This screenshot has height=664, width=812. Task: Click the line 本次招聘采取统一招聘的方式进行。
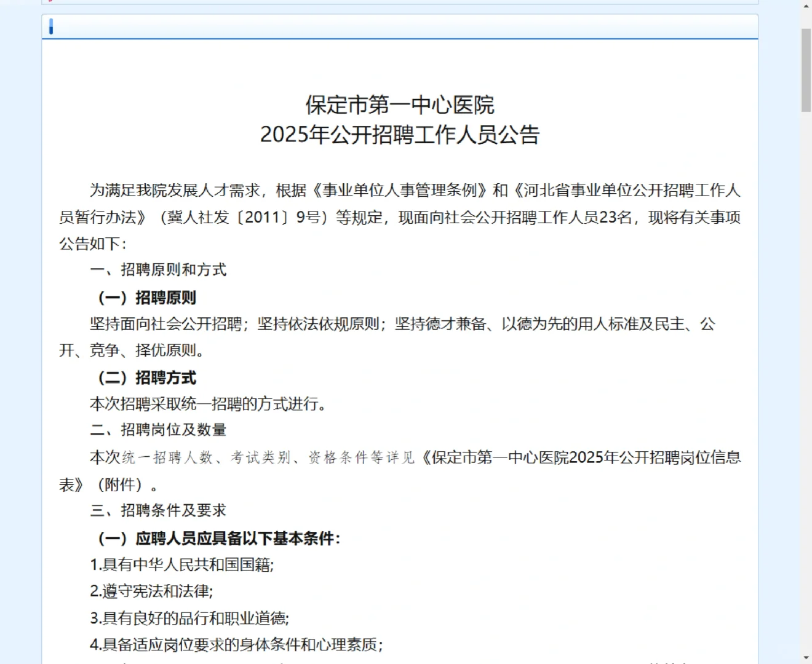[208, 404]
